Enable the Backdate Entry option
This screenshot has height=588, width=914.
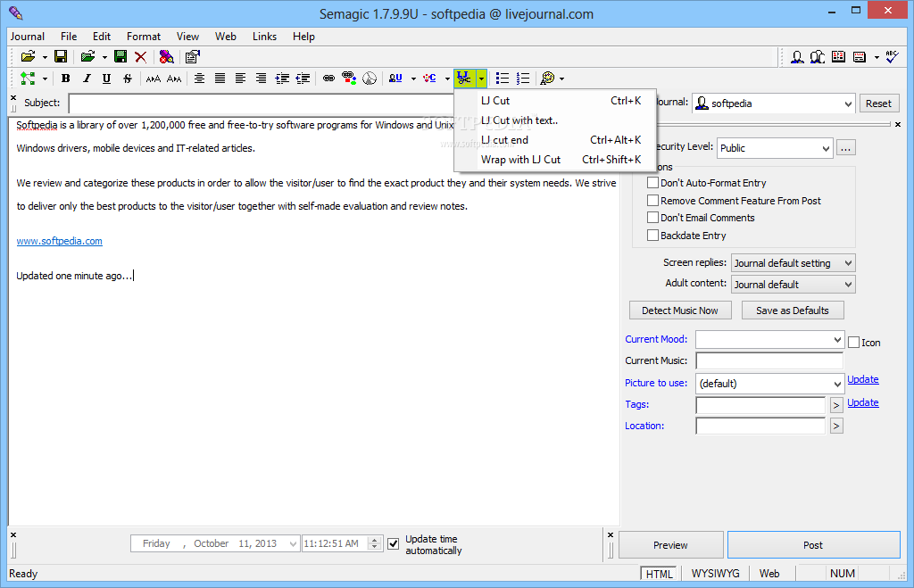point(652,236)
